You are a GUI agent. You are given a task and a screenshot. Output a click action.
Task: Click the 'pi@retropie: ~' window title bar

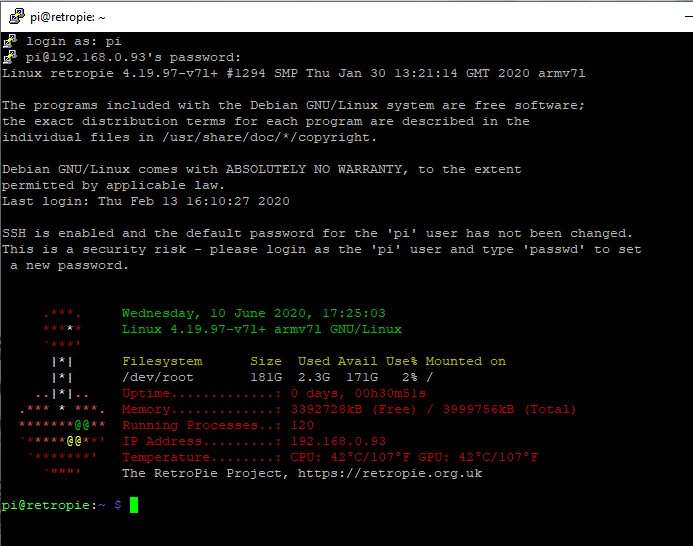300,16
